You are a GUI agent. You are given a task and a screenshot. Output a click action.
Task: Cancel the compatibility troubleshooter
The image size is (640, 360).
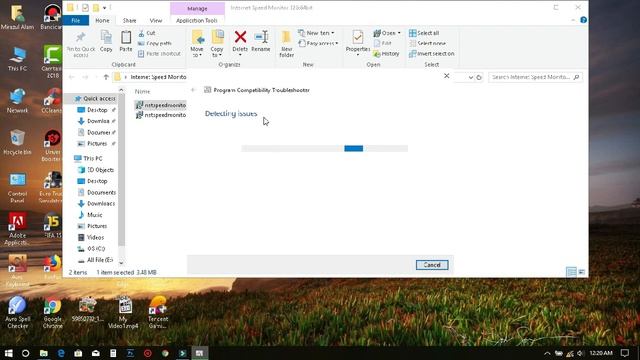(432, 265)
